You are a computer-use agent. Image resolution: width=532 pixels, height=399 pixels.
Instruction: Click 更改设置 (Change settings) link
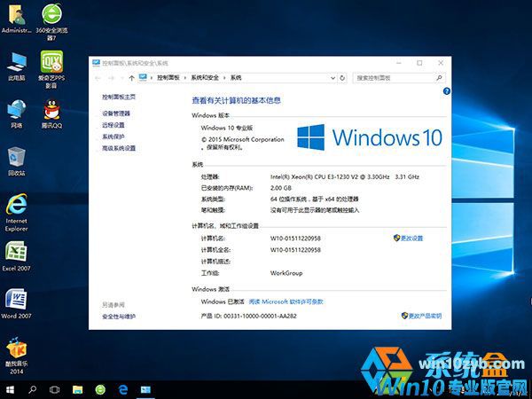pyautogui.click(x=411, y=239)
